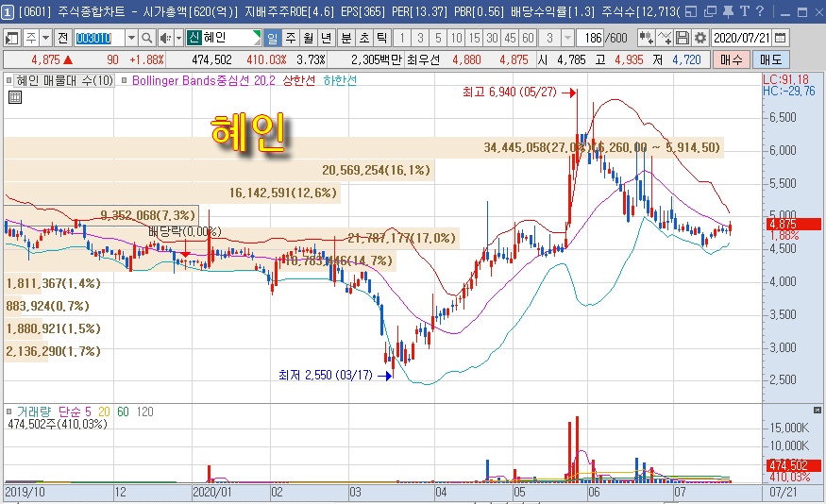Screen dimensions: 826x504
Task: Click the 최우선 best quote label
Action: pos(423,59)
